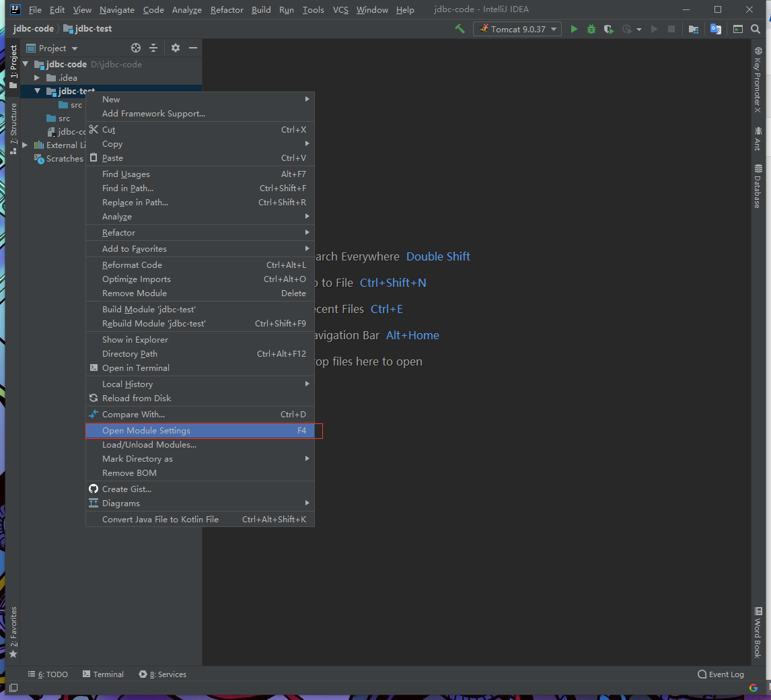The width and height of the screenshot is (771, 700).
Task: Open the Event Log
Action: [721, 674]
